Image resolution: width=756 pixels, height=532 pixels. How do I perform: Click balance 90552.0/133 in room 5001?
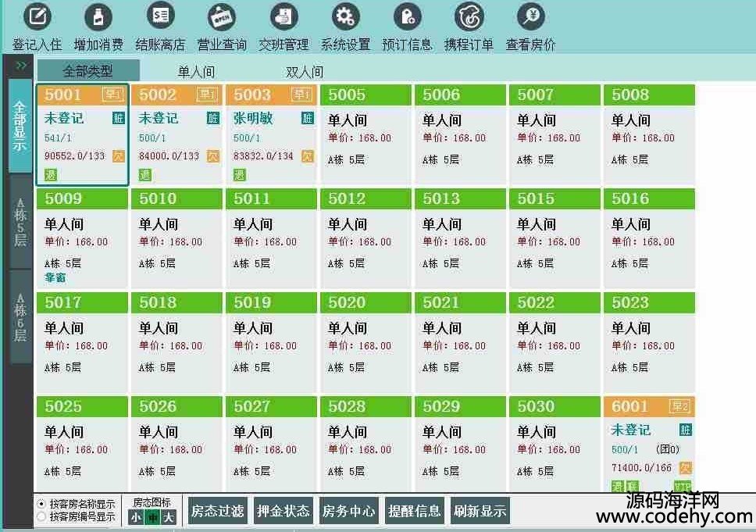click(x=75, y=155)
